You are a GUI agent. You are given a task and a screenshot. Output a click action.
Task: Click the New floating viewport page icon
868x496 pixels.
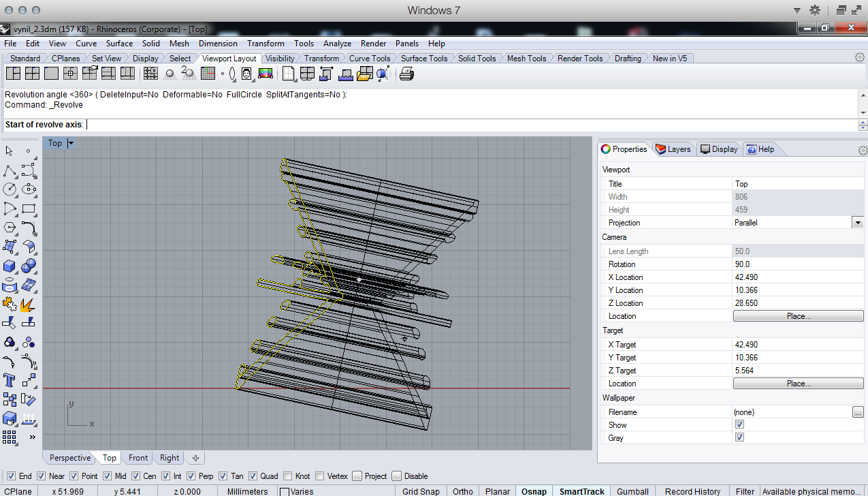(289, 74)
